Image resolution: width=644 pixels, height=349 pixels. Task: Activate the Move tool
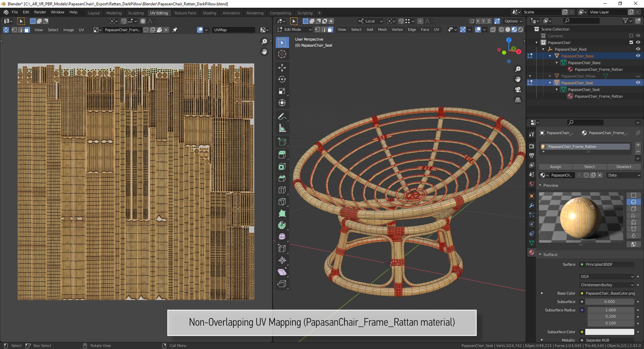(x=282, y=68)
